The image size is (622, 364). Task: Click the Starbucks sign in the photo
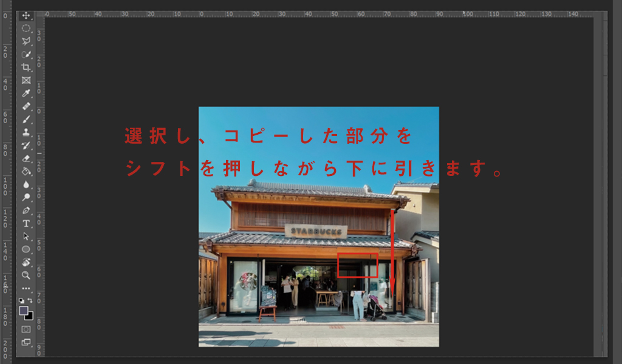(x=316, y=231)
